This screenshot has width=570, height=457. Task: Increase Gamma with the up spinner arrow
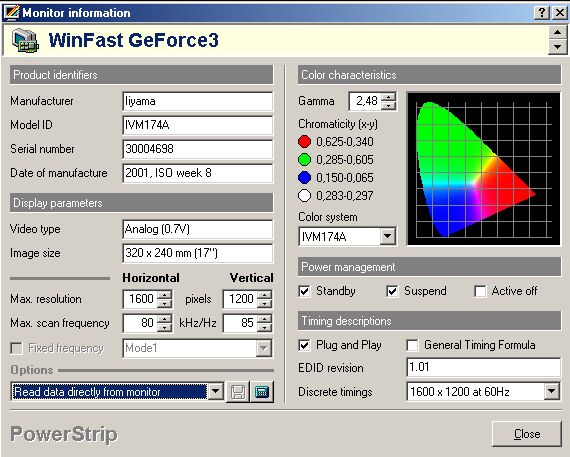[389, 97]
